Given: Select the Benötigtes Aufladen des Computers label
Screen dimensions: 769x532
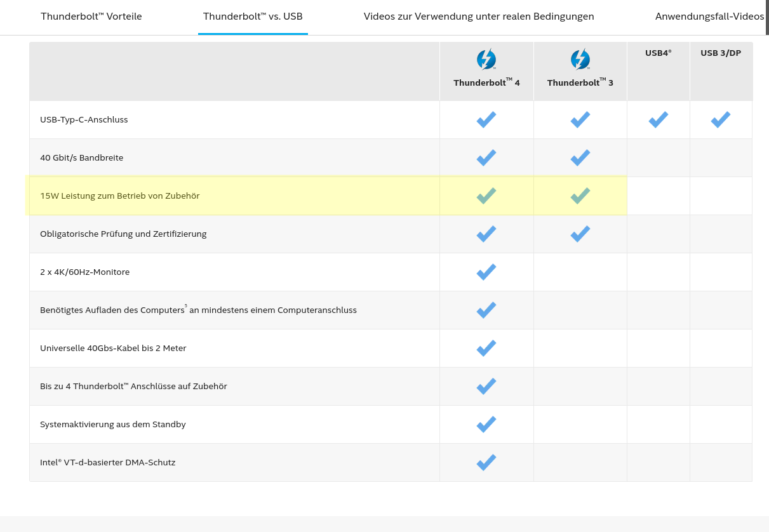Looking at the screenshot, I should (x=198, y=310).
